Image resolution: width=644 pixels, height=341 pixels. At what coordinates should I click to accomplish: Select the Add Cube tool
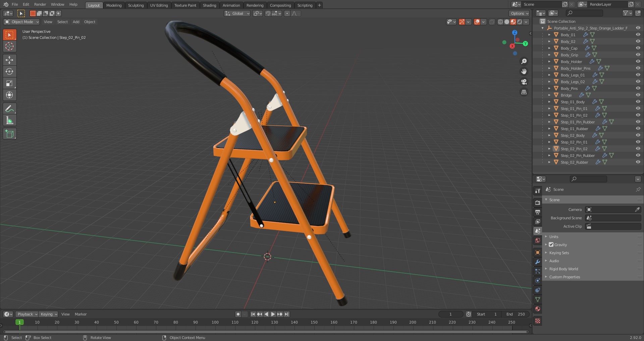tap(9, 134)
